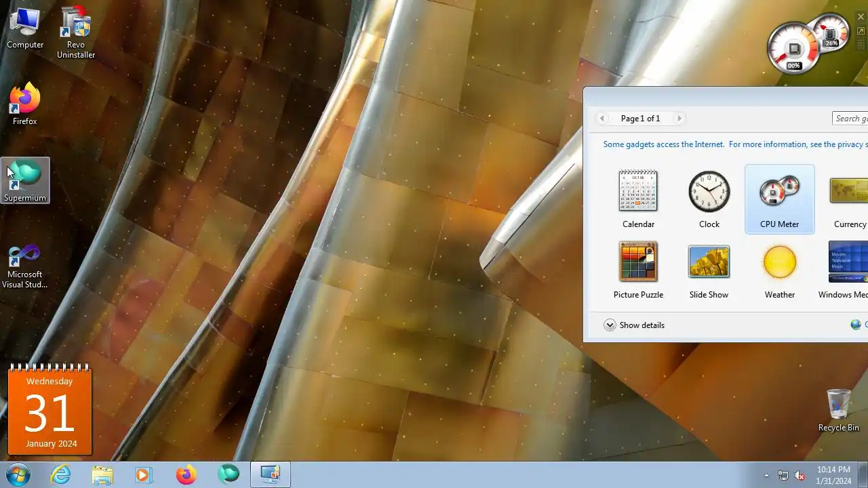Image resolution: width=868 pixels, height=488 pixels.
Task: Close the desktop CPU Meter gadget
Action: 861,17
